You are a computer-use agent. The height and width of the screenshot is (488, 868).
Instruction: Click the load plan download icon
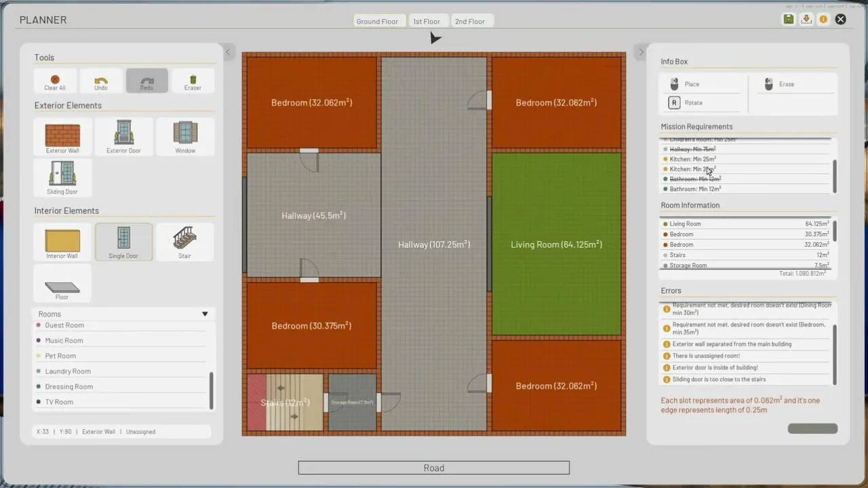click(x=806, y=19)
